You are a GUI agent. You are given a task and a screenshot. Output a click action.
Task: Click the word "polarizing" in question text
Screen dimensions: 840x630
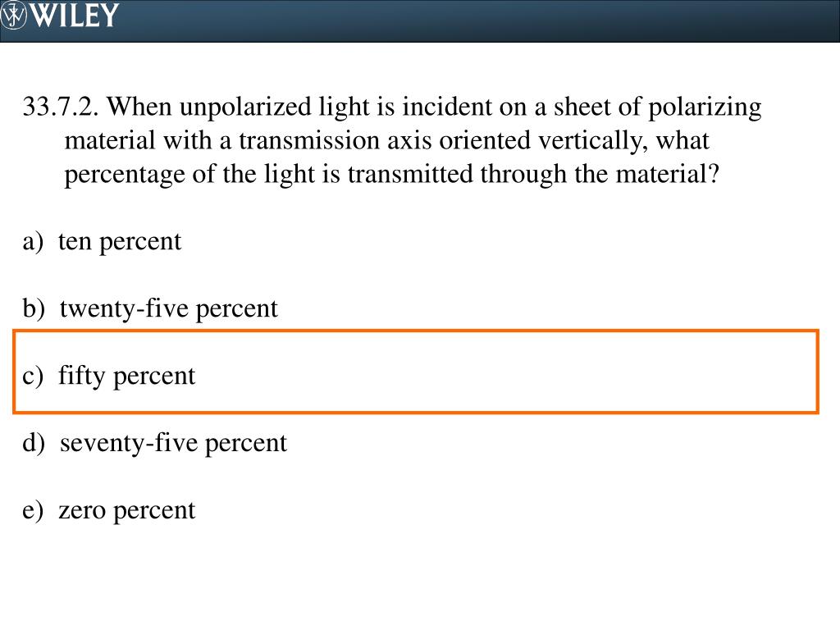click(x=705, y=107)
